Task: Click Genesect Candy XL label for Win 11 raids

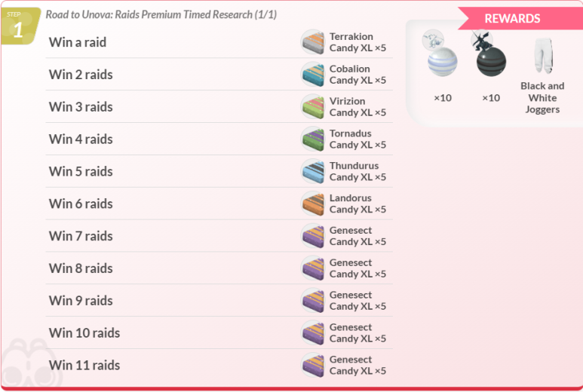Action: pos(357,366)
